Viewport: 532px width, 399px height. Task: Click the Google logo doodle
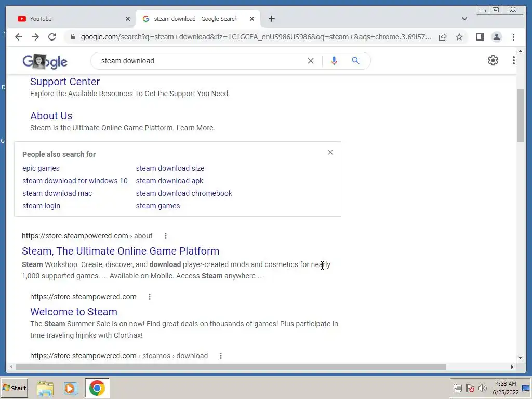pyautogui.click(x=45, y=61)
